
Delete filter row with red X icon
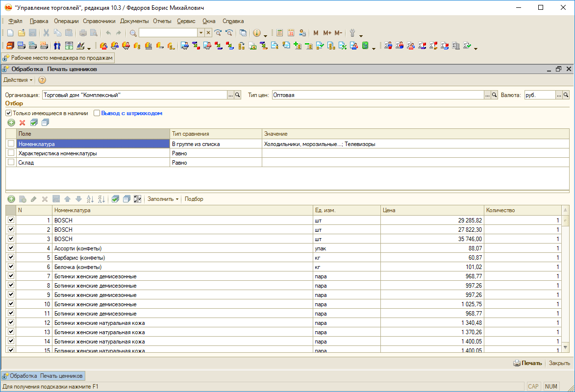click(x=22, y=122)
